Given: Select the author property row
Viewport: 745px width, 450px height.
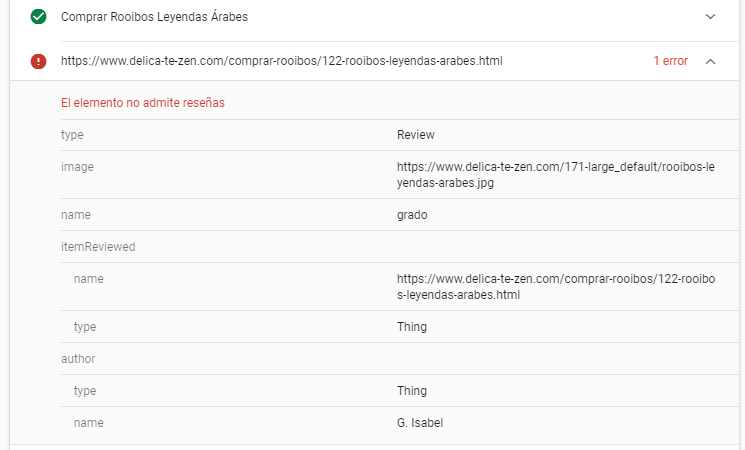Looking at the screenshot, I should (78, 358).
